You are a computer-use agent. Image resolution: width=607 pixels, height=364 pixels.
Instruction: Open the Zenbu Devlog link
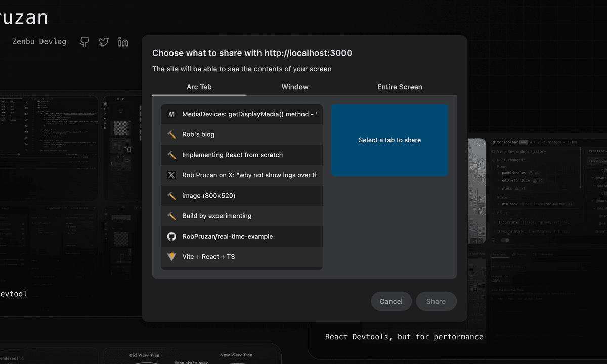pos(39,42)
